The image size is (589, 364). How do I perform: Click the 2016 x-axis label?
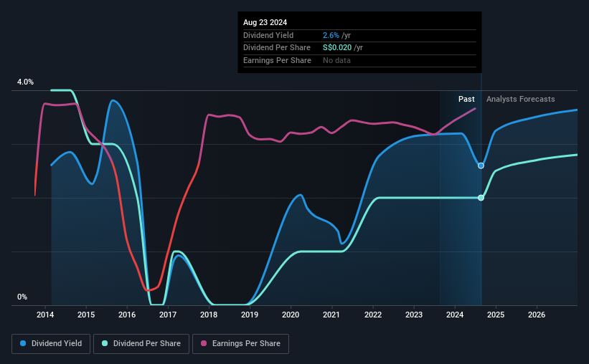point(127,315)
